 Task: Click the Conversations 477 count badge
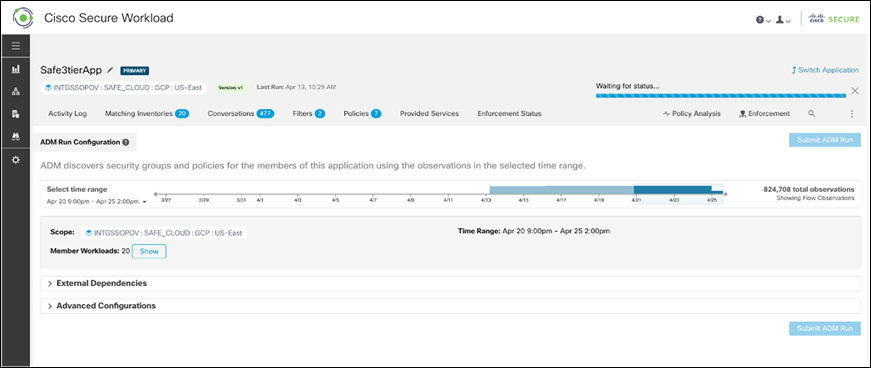pyautogui.click(x=265, y=113)
